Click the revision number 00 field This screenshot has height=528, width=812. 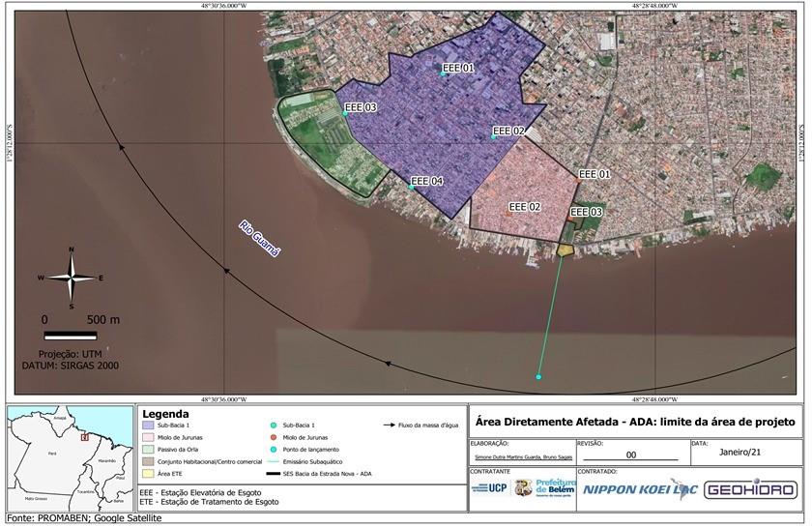point(630,454)
